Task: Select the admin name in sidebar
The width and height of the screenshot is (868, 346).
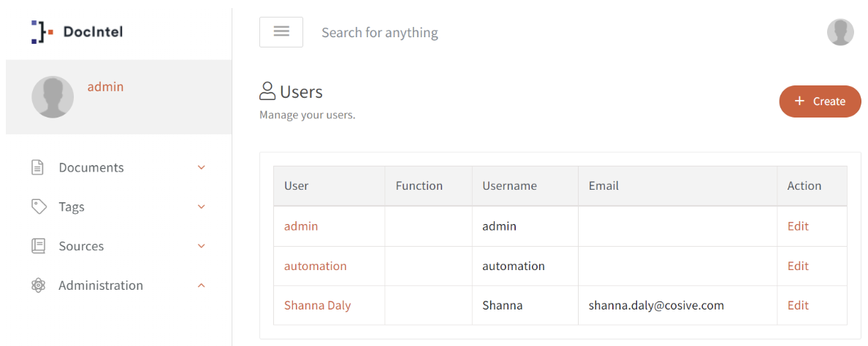Action: coord(105,87)
